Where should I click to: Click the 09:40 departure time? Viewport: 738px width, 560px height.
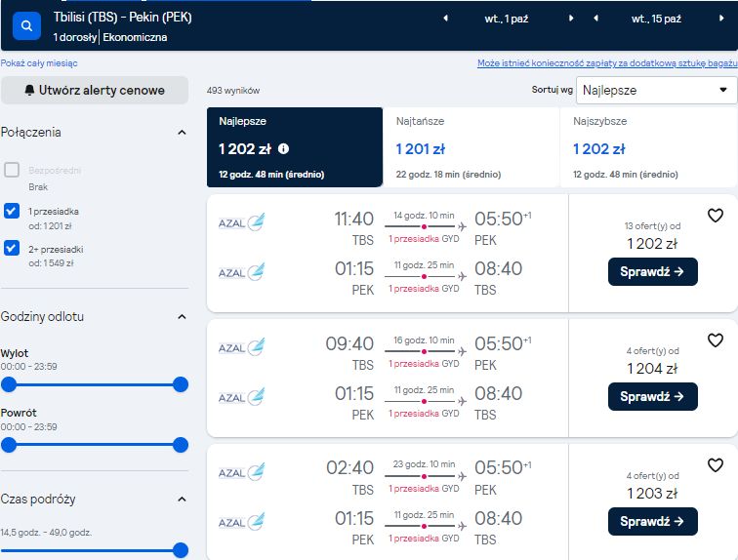pos(349,343)
